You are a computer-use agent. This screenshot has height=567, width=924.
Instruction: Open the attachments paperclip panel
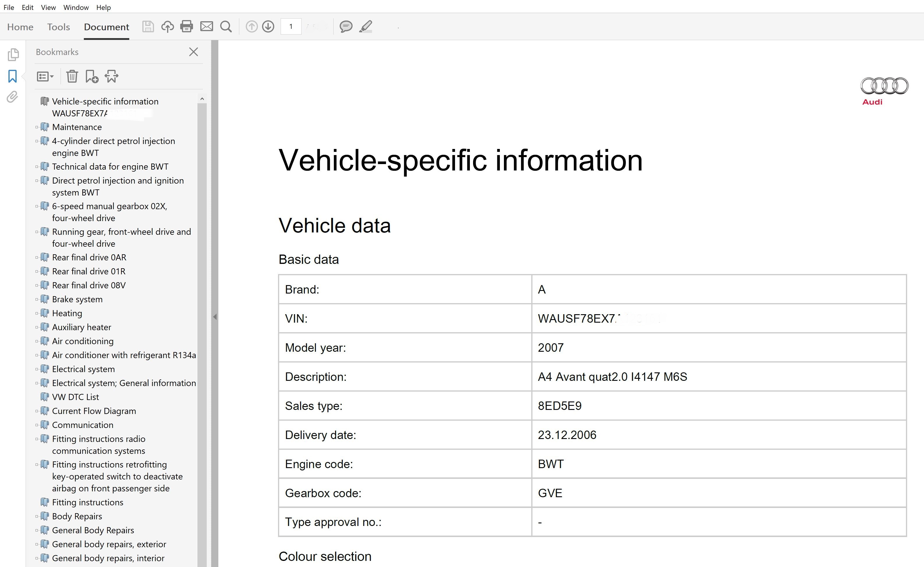(13, 97)
